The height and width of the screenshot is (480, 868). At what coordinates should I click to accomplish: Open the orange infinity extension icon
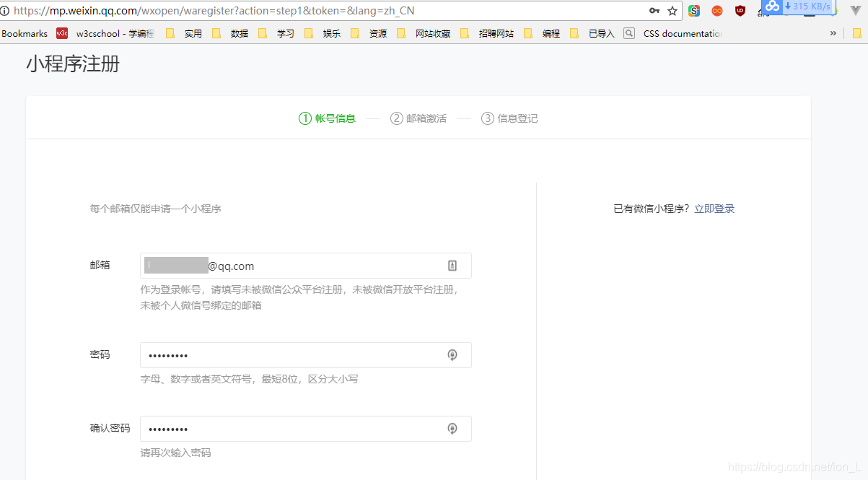(x=717, y=11)
